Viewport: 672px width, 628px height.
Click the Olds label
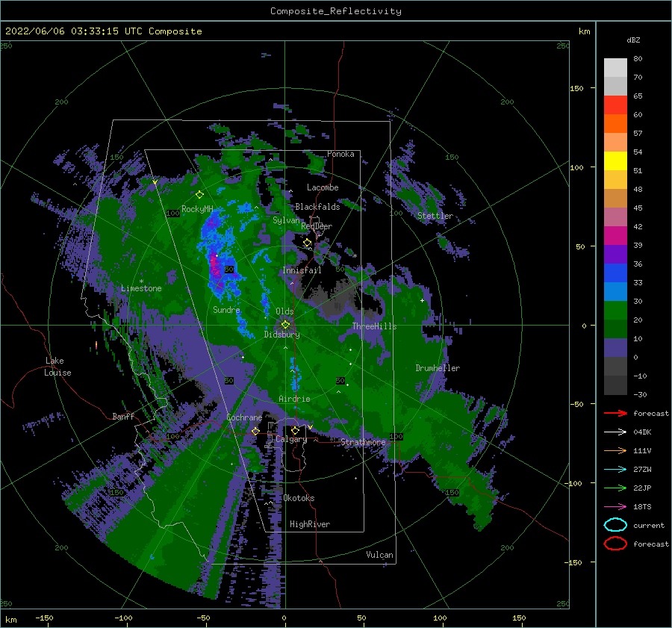coord(284,311)
